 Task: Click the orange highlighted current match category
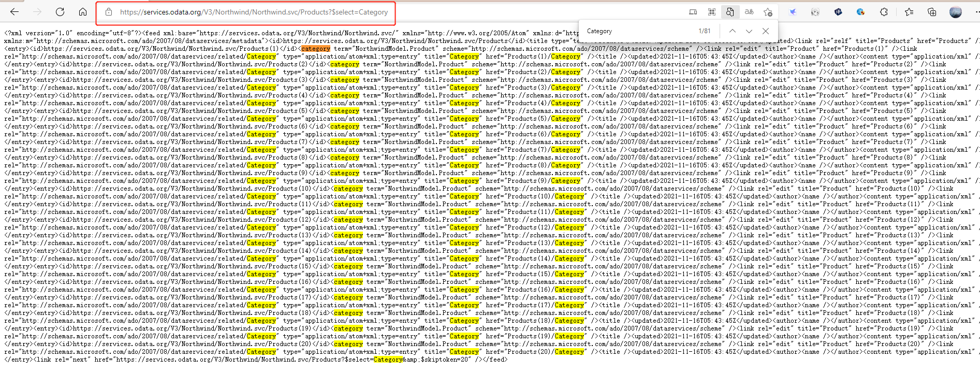[316, 49]
